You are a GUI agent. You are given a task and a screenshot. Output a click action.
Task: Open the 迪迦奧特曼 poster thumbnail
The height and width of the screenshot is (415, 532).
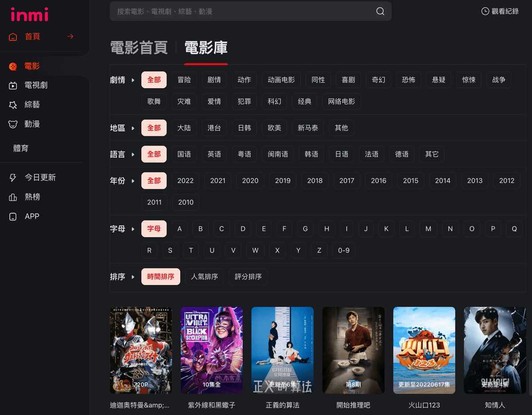pyautogui.click(x=141, y=350)
